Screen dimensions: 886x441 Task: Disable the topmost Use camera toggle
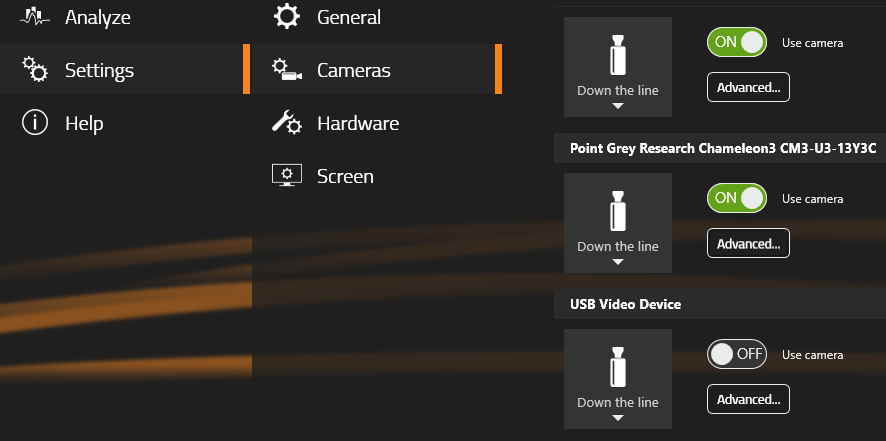pyautogui.click(x=737, y=42)
